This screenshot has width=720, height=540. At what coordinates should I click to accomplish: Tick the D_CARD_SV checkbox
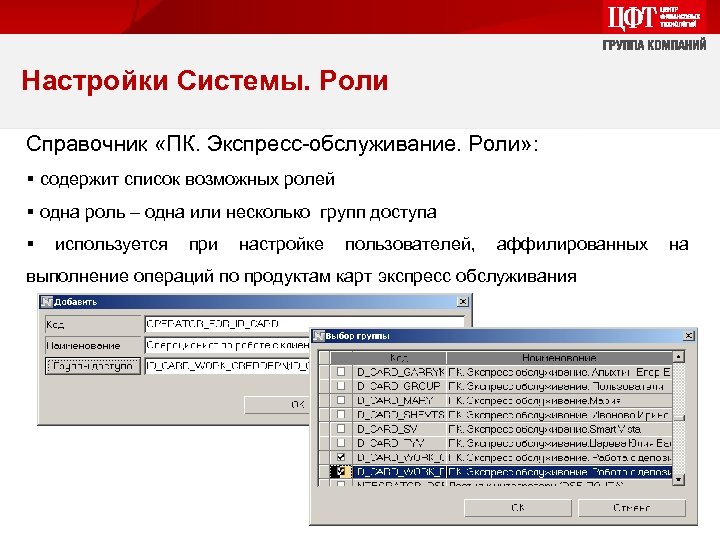click(x=341, y=428)
